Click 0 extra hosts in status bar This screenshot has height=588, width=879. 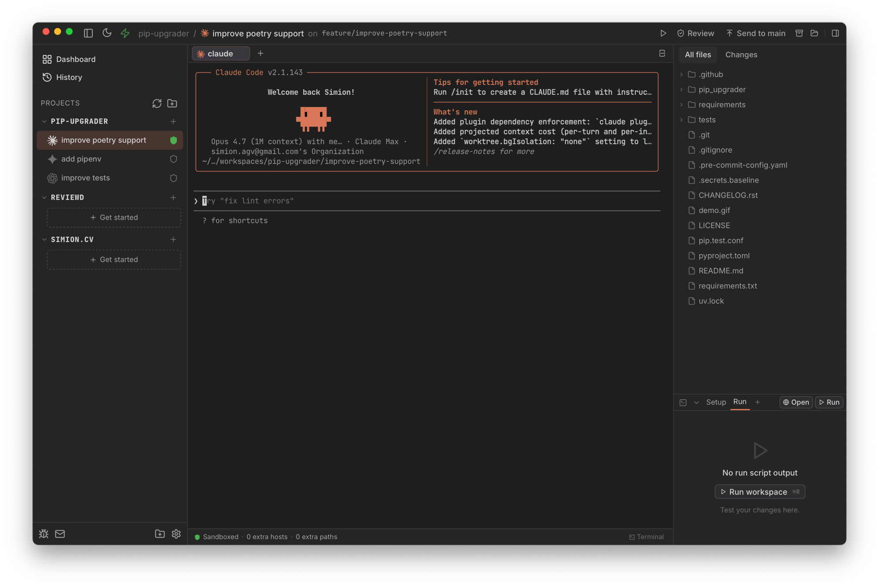(x=267, y=537)
